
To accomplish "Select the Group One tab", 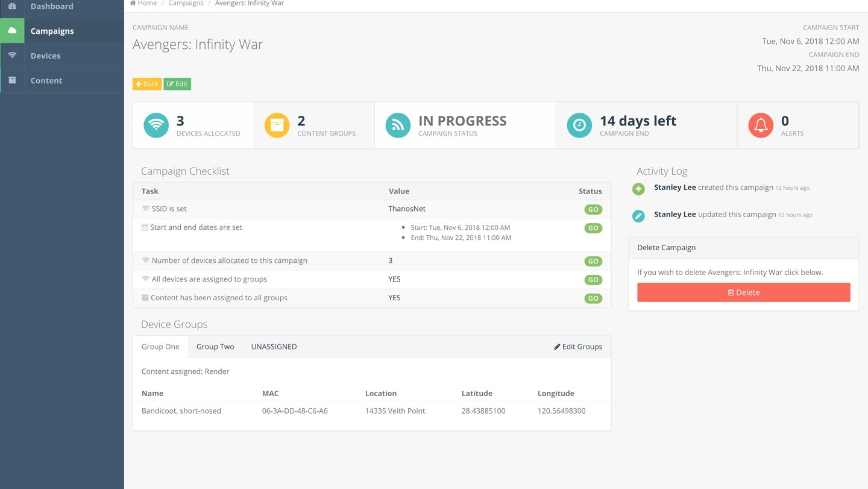I will point(160,347).
